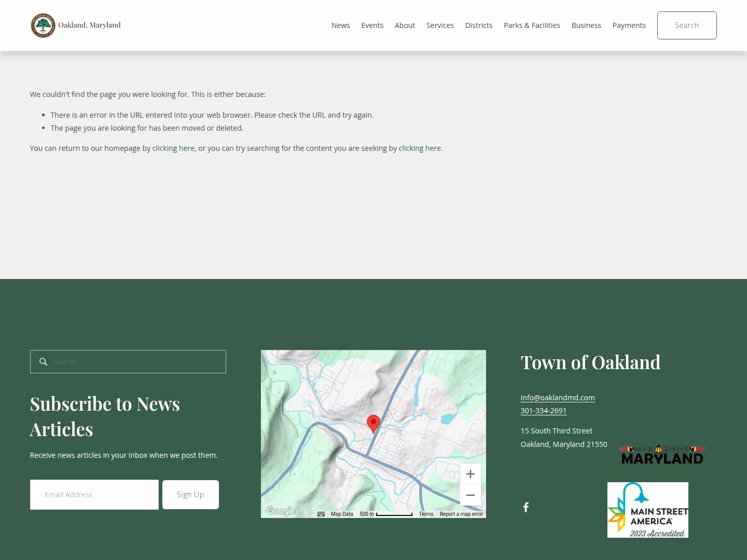The height and width of the screenshot is (560, 747).
Task: Select the News navigation item
Action: pos(340,25)
